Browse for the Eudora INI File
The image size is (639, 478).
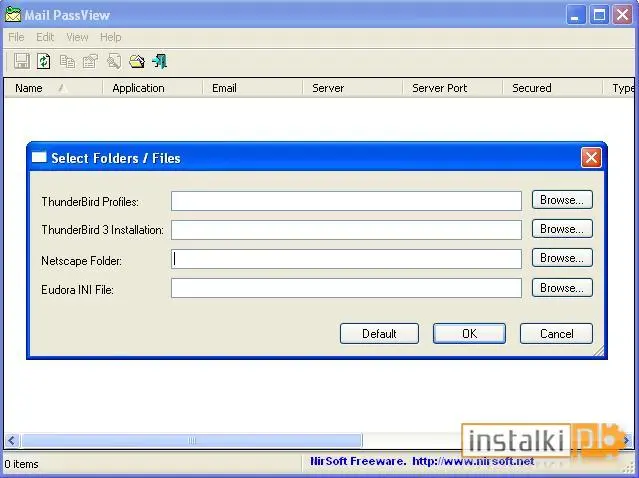562,288
